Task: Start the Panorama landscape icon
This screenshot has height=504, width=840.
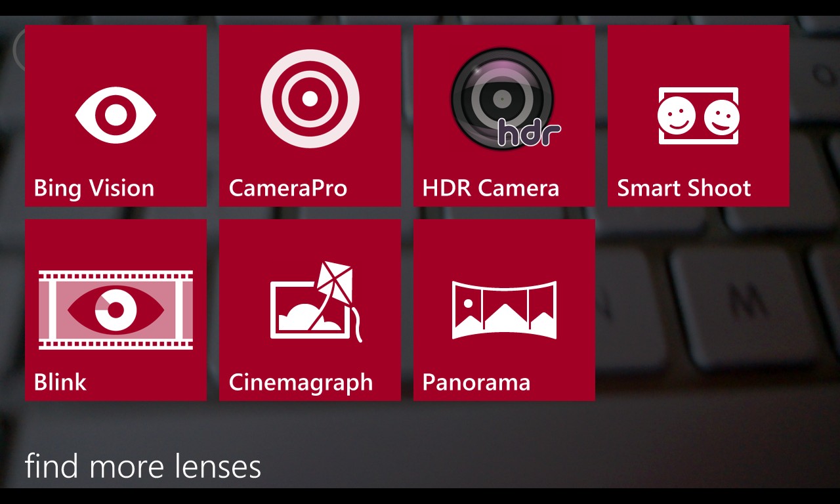Action: 504,310
